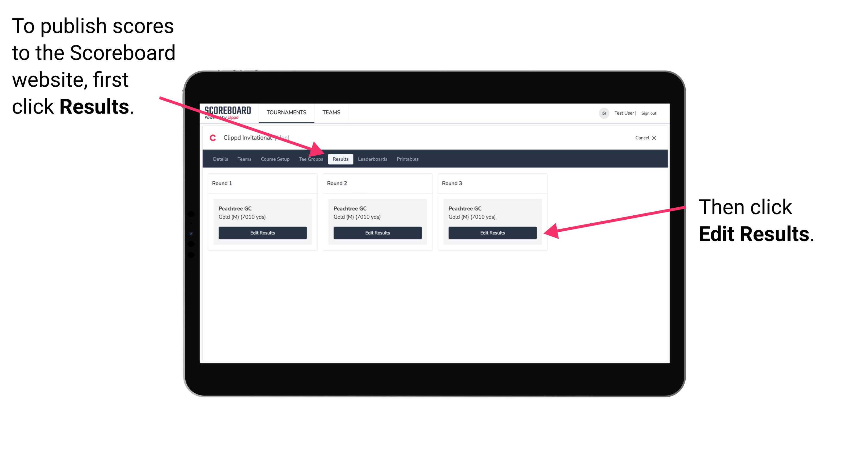Open Course Setup tab

pyautogui.click(x=275, y=159)
